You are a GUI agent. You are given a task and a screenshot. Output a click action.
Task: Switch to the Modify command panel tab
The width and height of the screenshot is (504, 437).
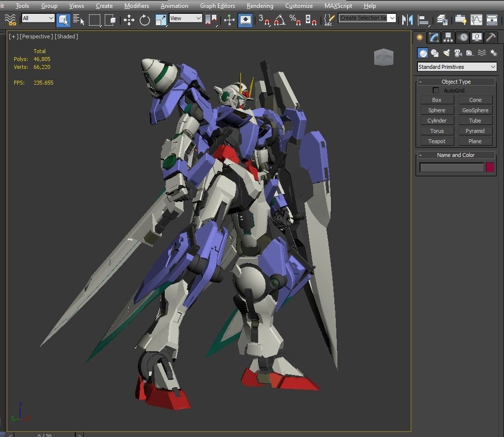[434, 38]
